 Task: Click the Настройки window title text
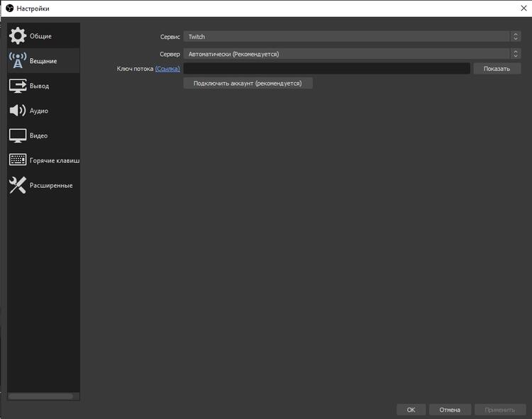33,8
